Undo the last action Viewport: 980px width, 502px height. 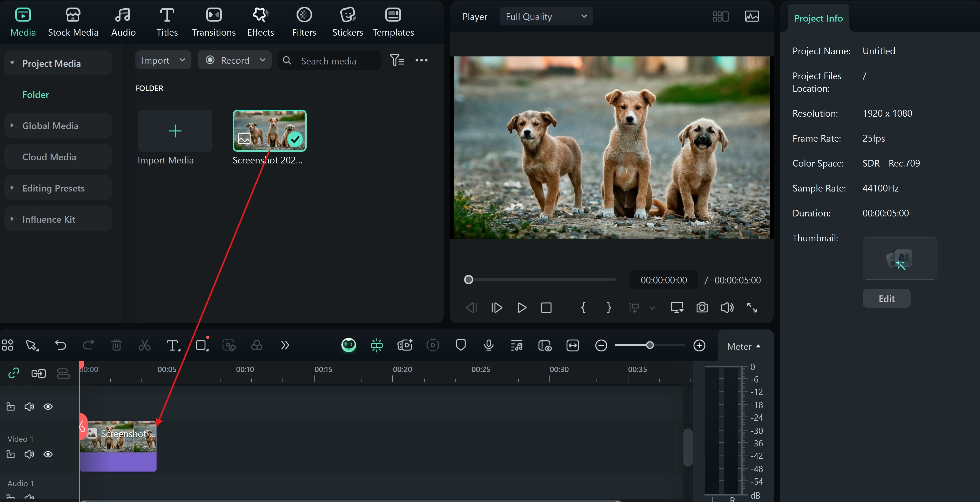(x=60, y=345)
